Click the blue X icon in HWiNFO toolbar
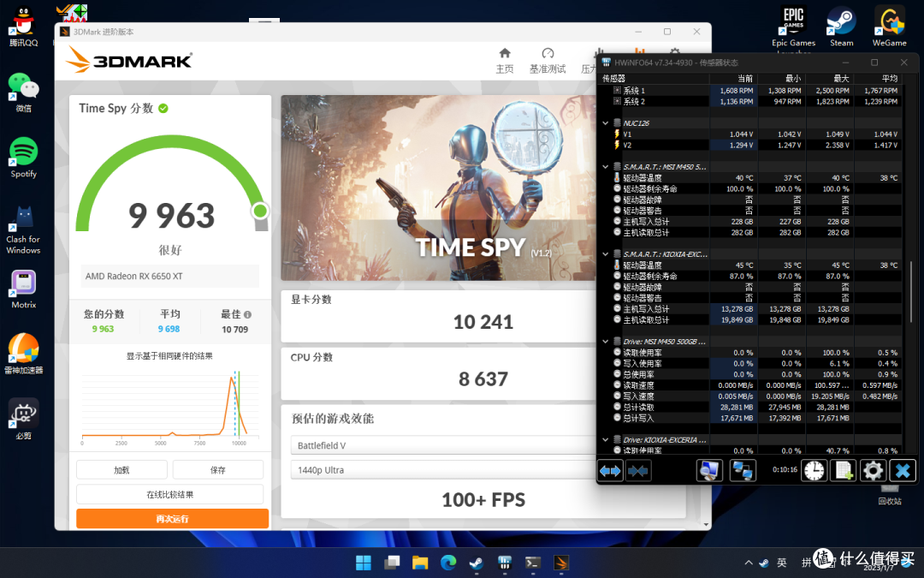 tap(903, 471)
